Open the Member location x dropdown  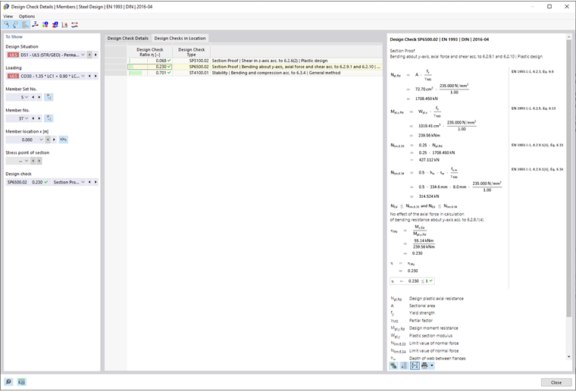point(41,140)
